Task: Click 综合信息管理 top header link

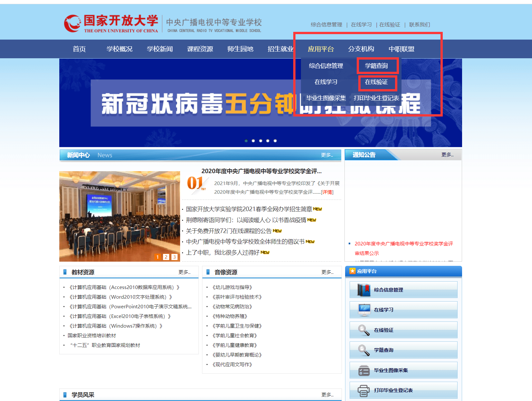Action: 326,24
